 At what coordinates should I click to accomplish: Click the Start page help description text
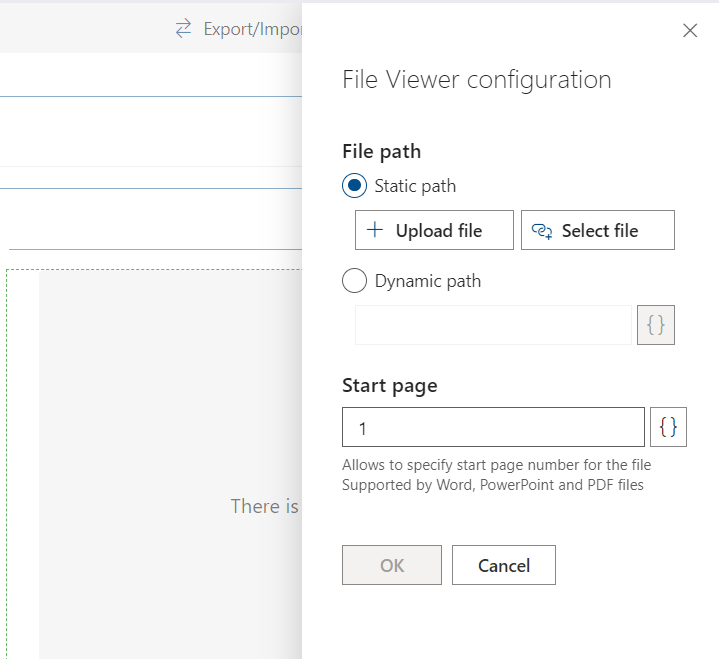click(496, 475)
